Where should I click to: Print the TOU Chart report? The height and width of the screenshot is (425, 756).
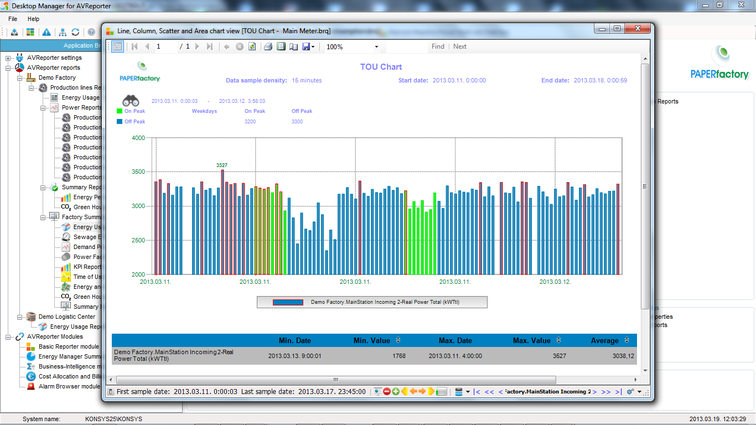point(268,47)
